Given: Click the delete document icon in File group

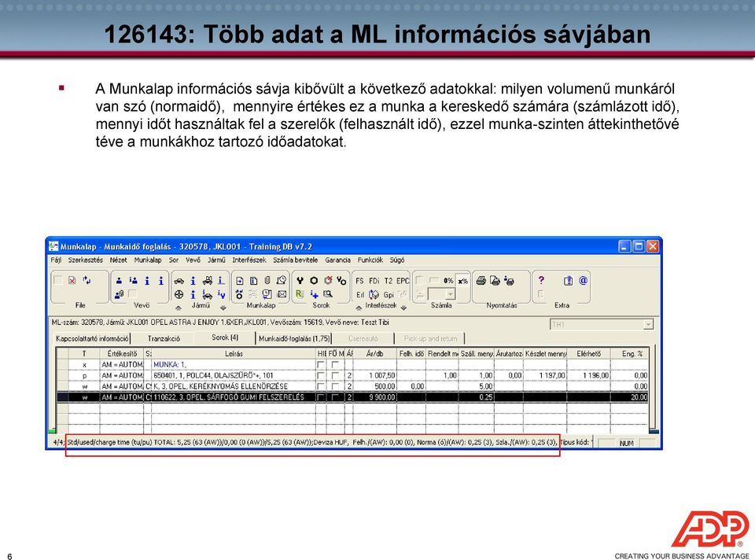Looking at the screenshot, I should [x=72, y=281].
